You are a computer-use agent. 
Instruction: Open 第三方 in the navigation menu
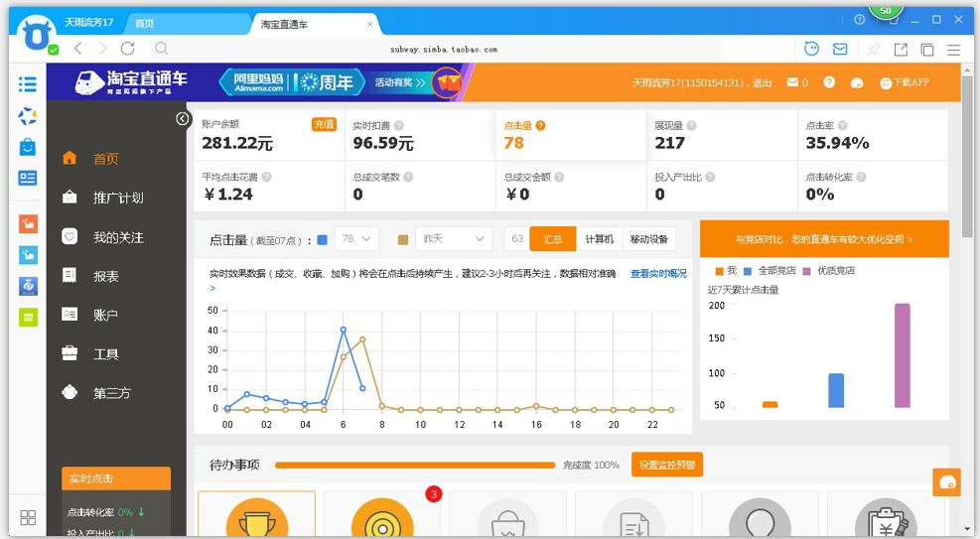click(111, 393)
